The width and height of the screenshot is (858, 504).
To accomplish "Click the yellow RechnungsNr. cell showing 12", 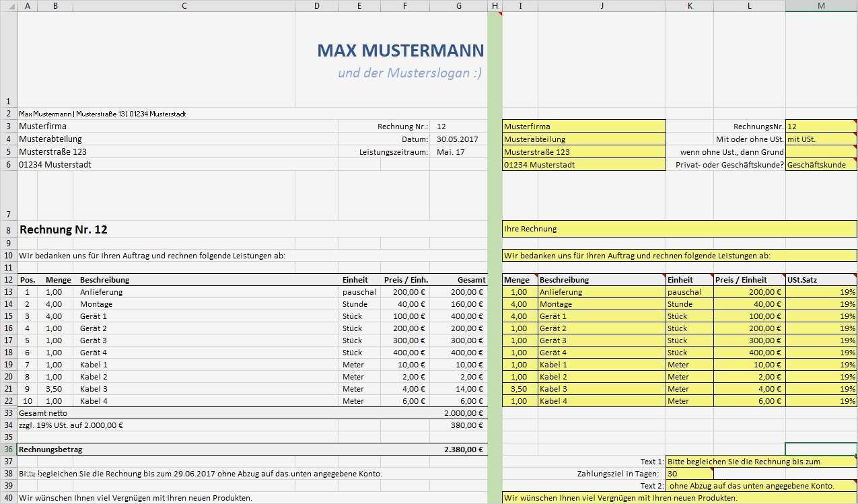I will coord(821,126).
